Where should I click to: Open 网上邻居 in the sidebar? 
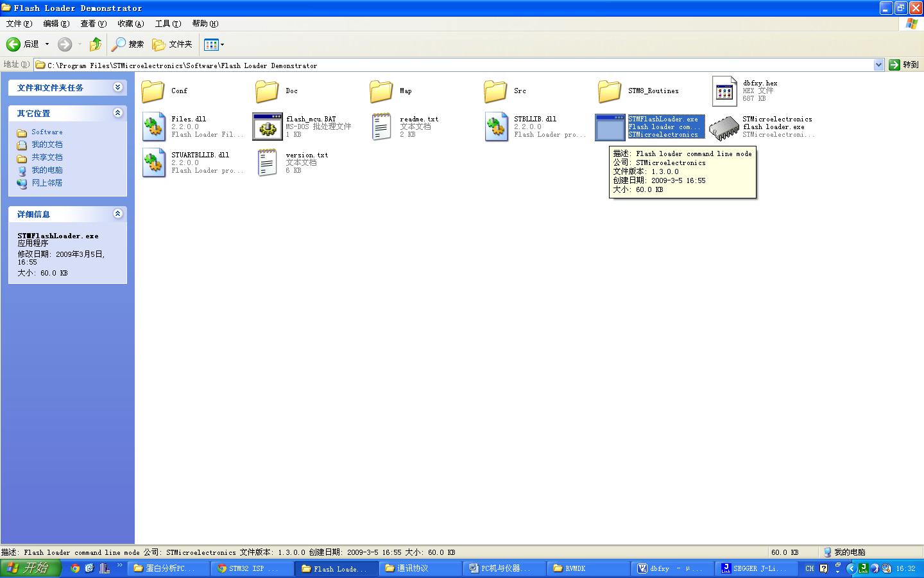pos(47,183)
